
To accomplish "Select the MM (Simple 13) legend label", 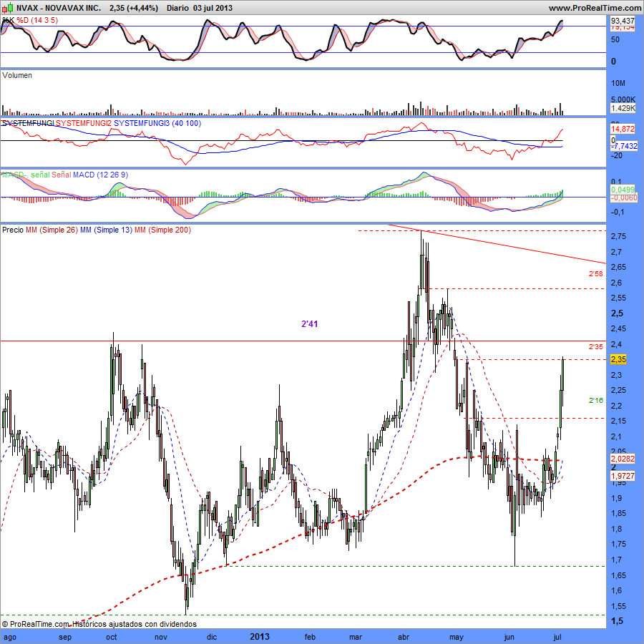I will pyautogui.click(x=106, y=230).
